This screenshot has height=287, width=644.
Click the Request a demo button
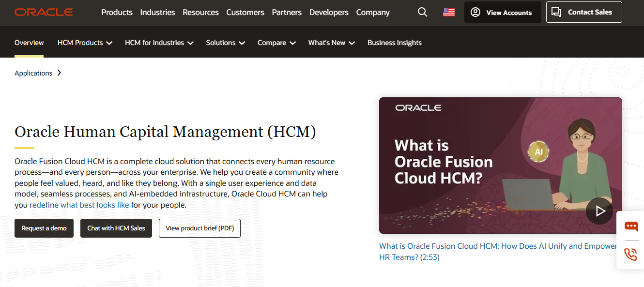tap(44, 228)
